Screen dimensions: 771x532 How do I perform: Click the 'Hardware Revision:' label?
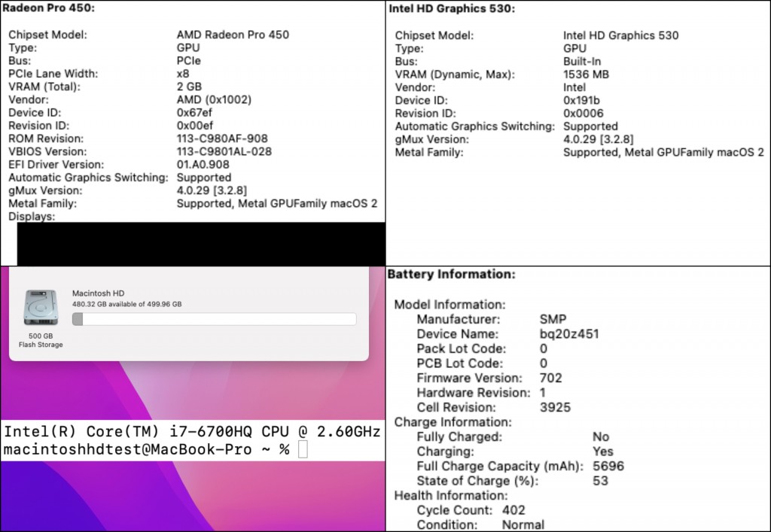click(474, 393)
